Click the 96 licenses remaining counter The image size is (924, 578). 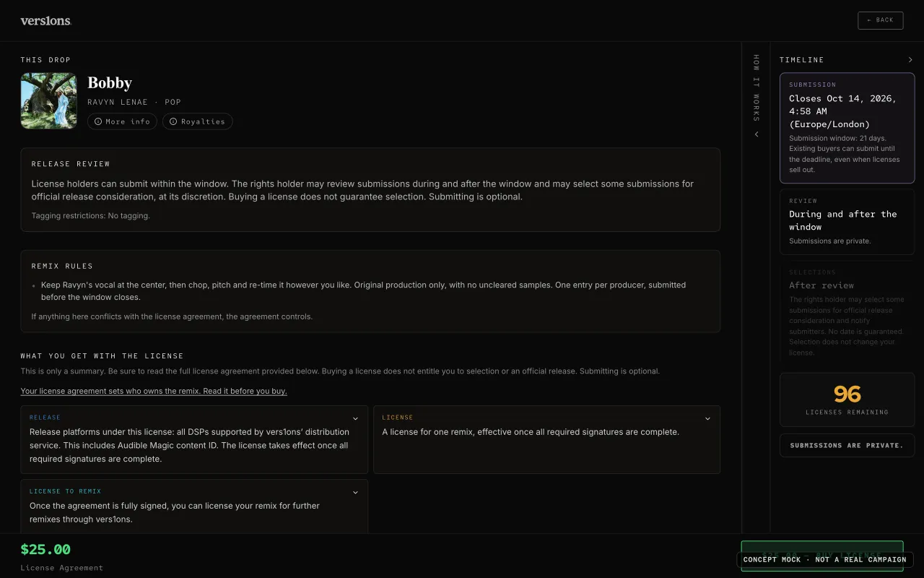pos(847,400)
